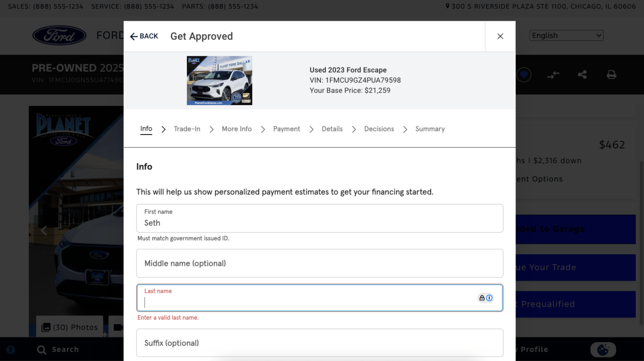Click the Search button in the bottom bar
644x361 pixels.
coord(58,349)
